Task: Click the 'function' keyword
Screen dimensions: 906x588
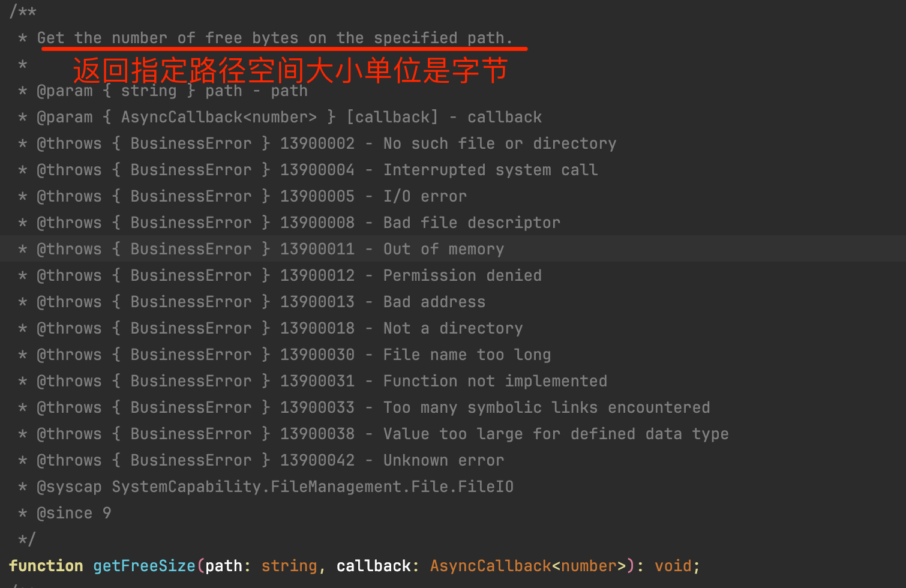Action: coord(46,566)
